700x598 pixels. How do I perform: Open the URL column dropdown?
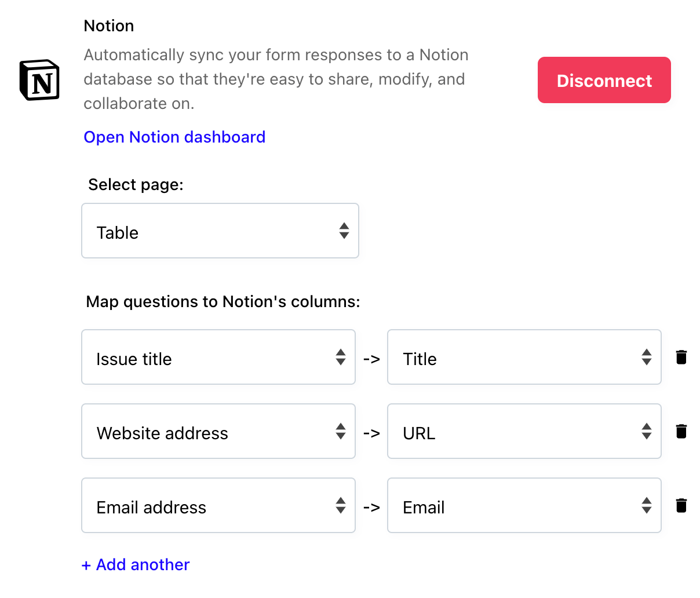pos(524,431)
